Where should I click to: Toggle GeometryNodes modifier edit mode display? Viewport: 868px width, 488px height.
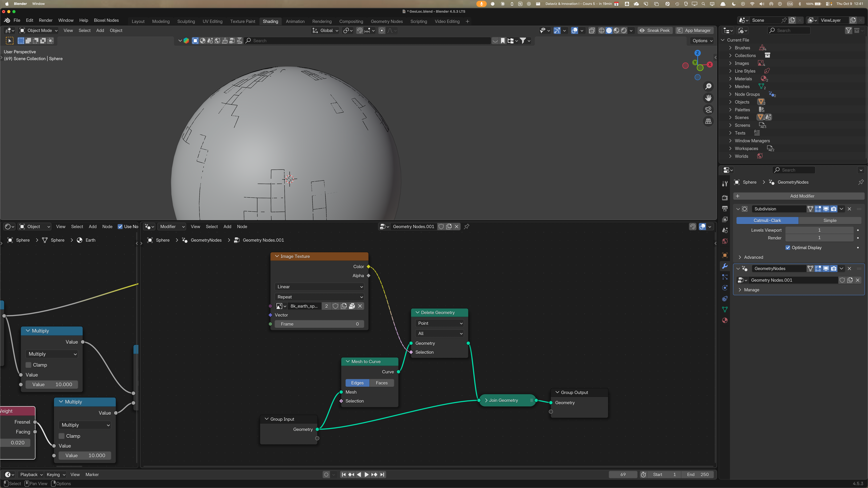coord(818,268)
